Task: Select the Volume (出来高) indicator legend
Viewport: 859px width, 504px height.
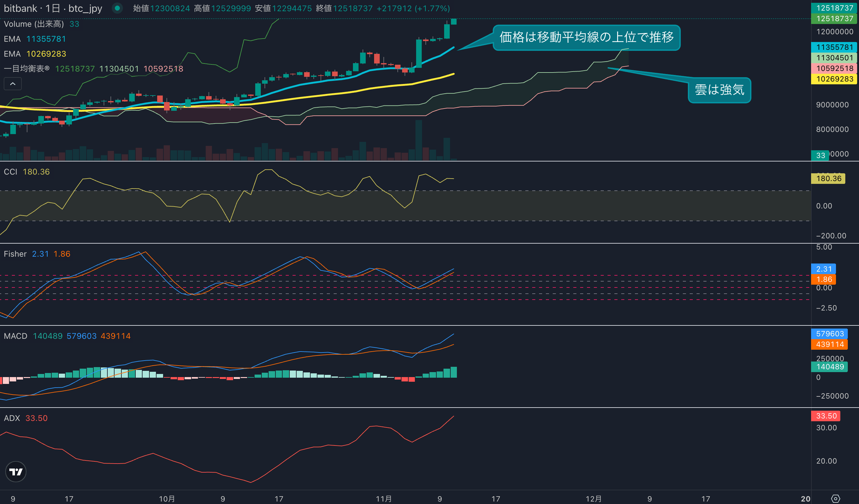Action: coord(34,24)
